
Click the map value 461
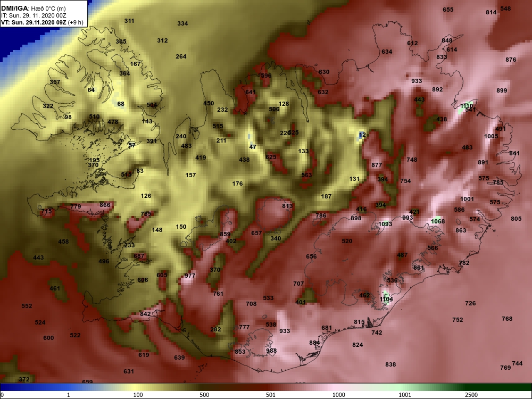(x=55, y=288)
